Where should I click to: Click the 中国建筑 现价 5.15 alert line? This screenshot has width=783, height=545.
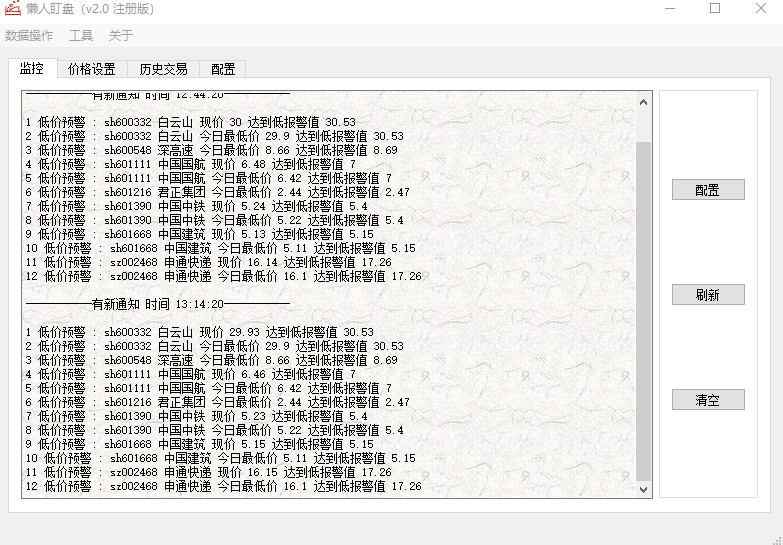click(200, 444)
